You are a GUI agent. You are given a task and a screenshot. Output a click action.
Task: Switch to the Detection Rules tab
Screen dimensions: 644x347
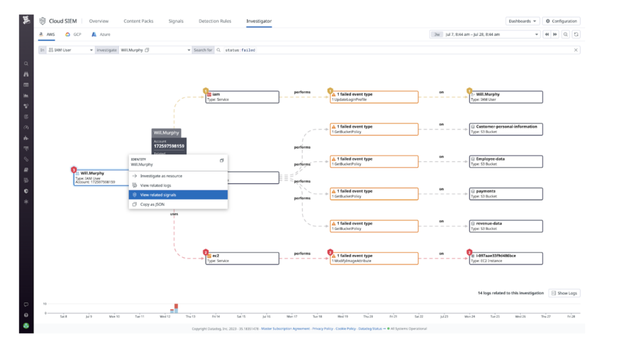215,21
